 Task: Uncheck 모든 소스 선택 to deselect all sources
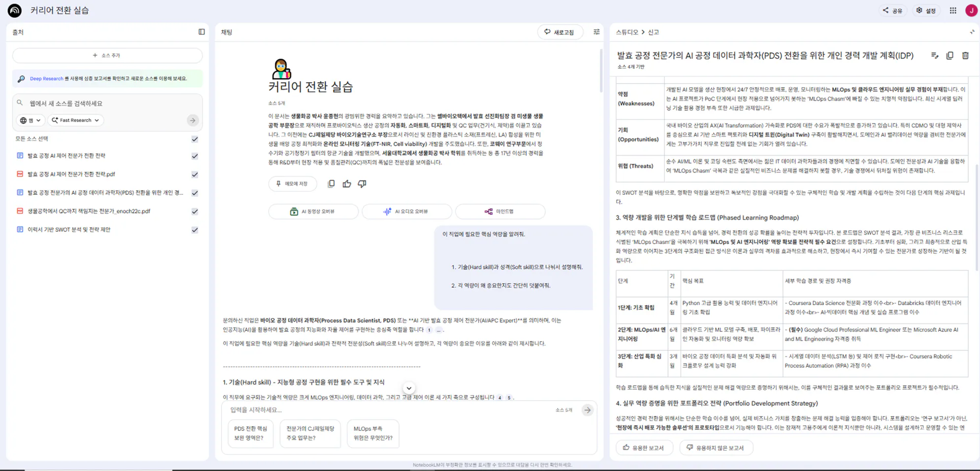pos(195,139)
